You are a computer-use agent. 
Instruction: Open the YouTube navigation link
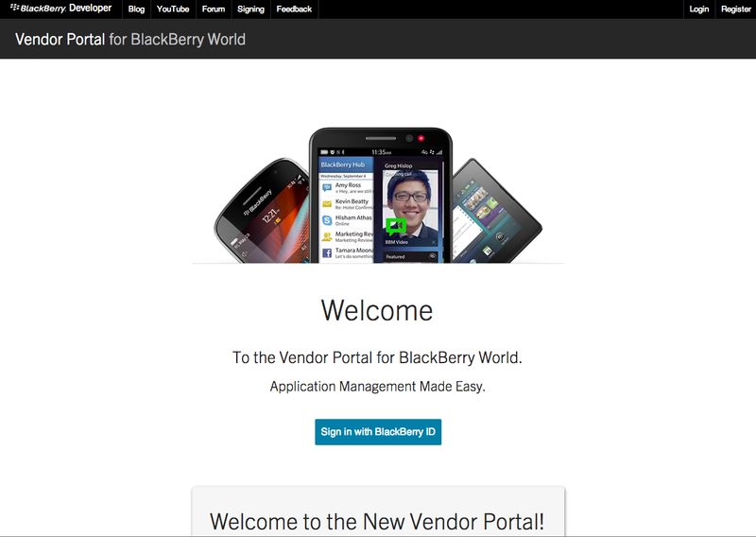173,9
